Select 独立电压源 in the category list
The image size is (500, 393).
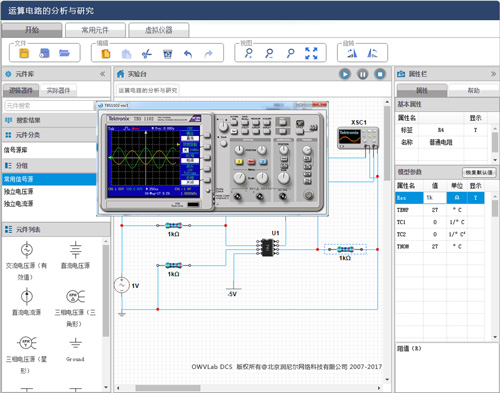tap(49, 191)
